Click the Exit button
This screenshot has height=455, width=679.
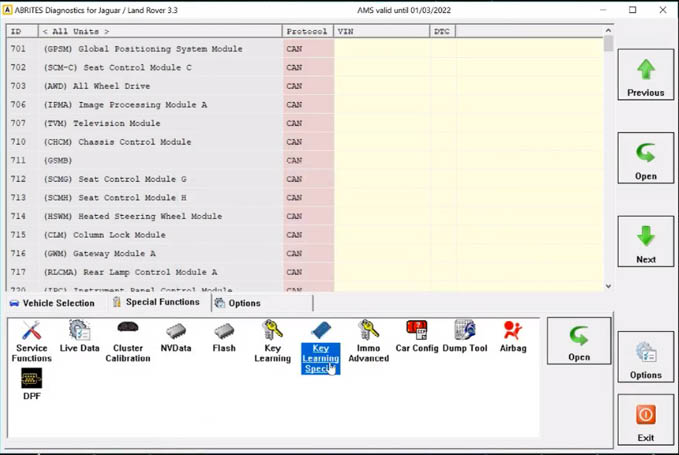click(645, 420)
